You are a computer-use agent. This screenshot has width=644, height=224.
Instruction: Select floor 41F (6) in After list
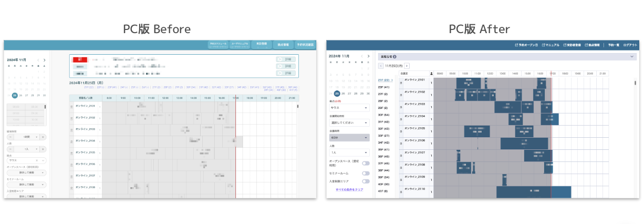(383, 191)
